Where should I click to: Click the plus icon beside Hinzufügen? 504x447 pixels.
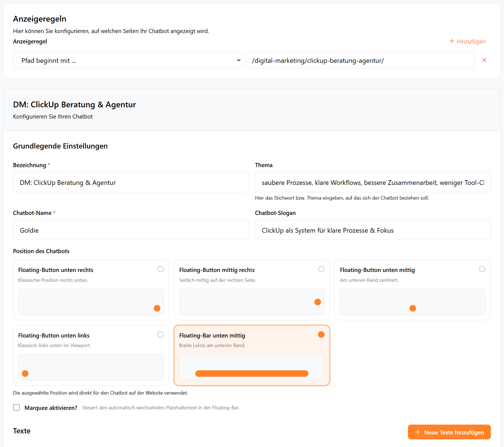(x=452, y=41)
